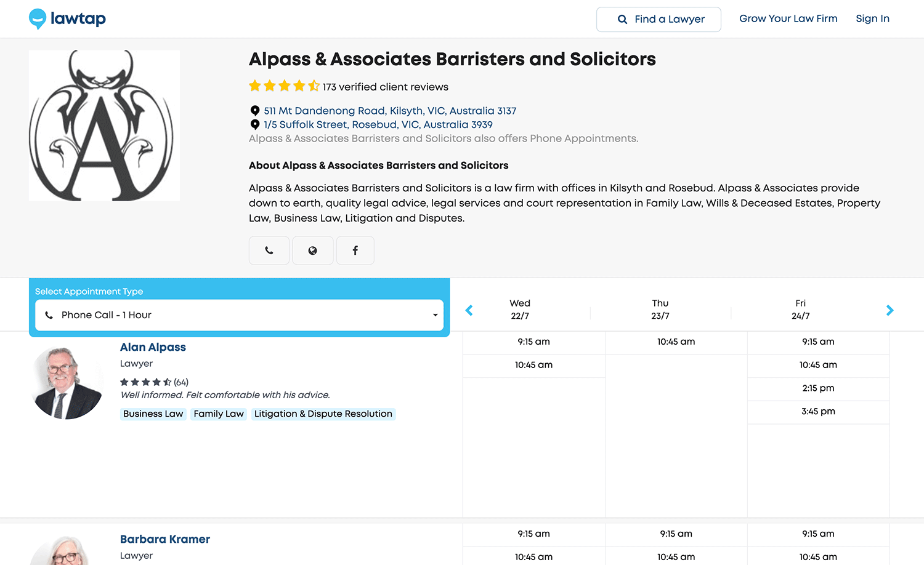Show next dates with right arrow

[890, 310]
